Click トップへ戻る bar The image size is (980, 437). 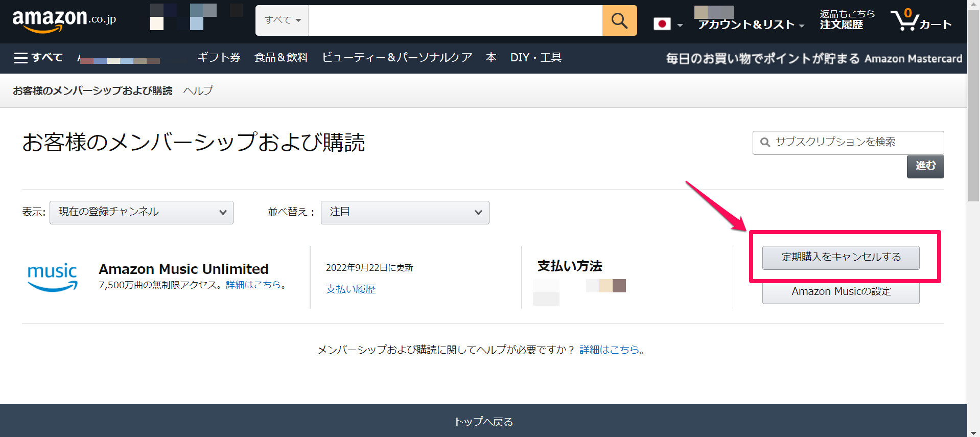tap(483, 421)
